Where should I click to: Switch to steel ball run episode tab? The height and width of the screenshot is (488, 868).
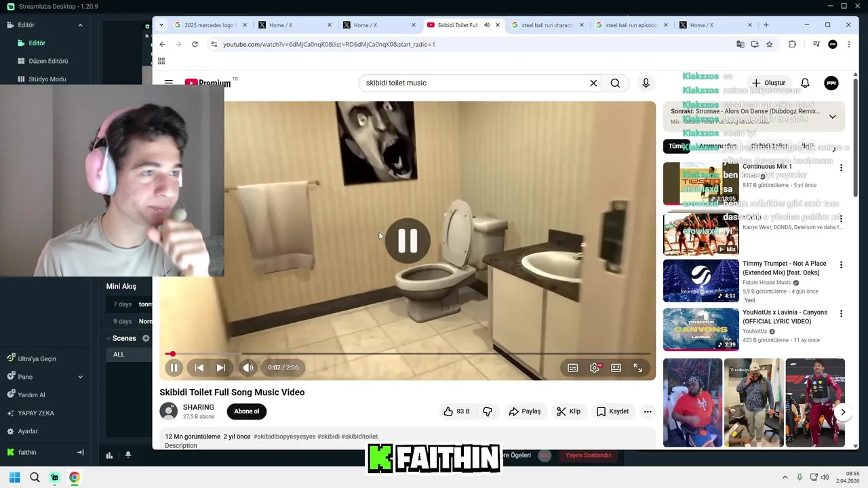(631, 25)
